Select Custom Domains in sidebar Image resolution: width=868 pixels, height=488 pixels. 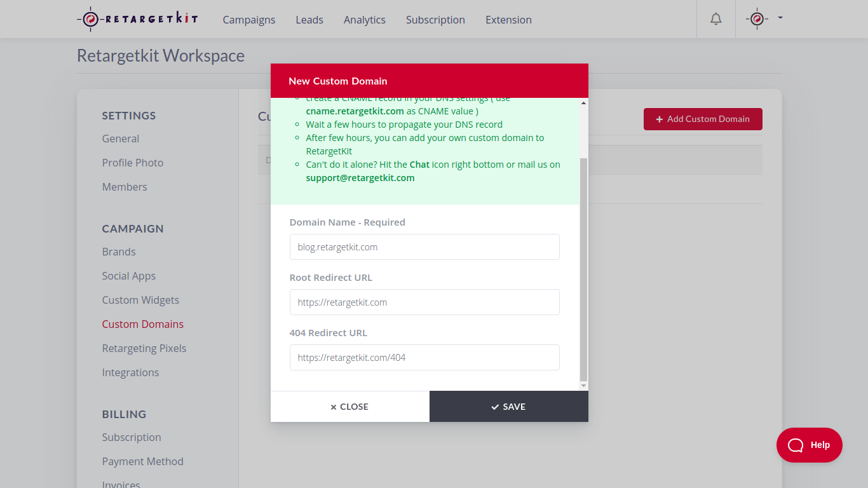(143, 324)
